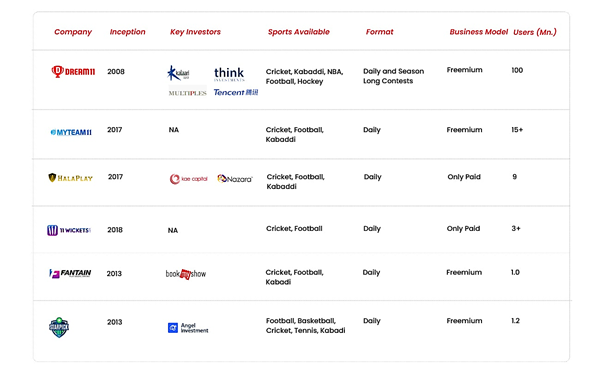Image resolution: width=602 pixels, height=369 pixels.
Task: Click the shield-shaped StarPick logo
Action: (x=59, y=328)
